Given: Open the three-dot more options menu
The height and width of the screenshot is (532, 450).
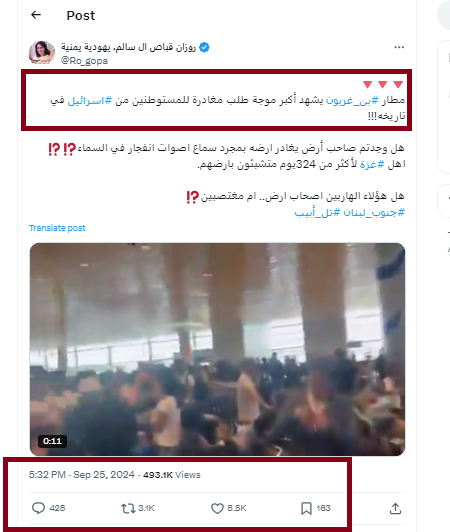Looking at the screenshot, I should coord(399,47).
